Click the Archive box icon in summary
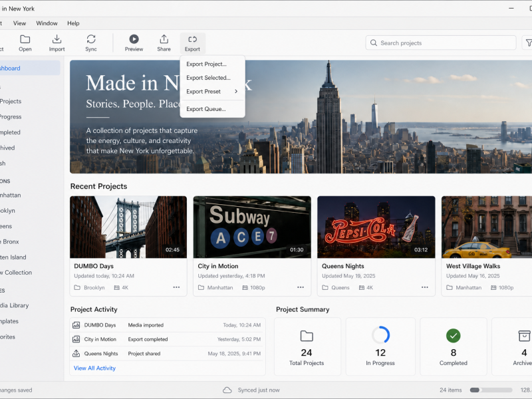Image resolution: width=532 pixels, height=399 pixels. pyautogui.click(x=524, y=336)
